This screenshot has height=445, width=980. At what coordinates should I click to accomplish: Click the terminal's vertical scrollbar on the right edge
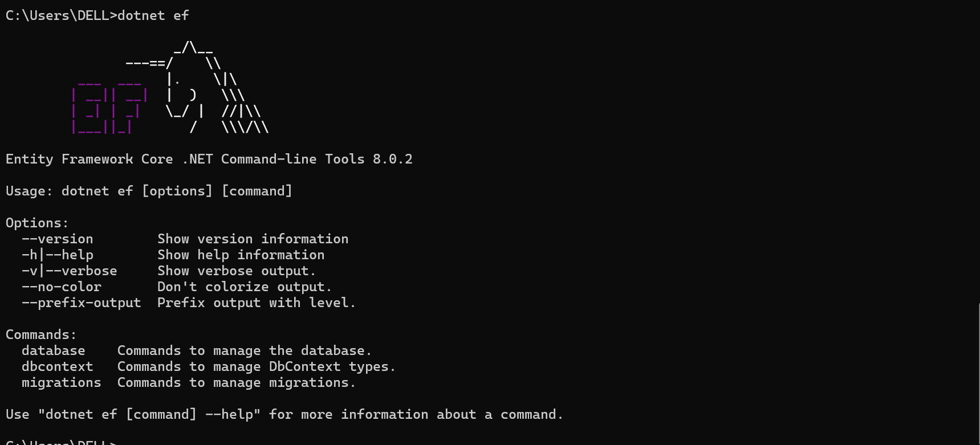(x=977, y=373)
